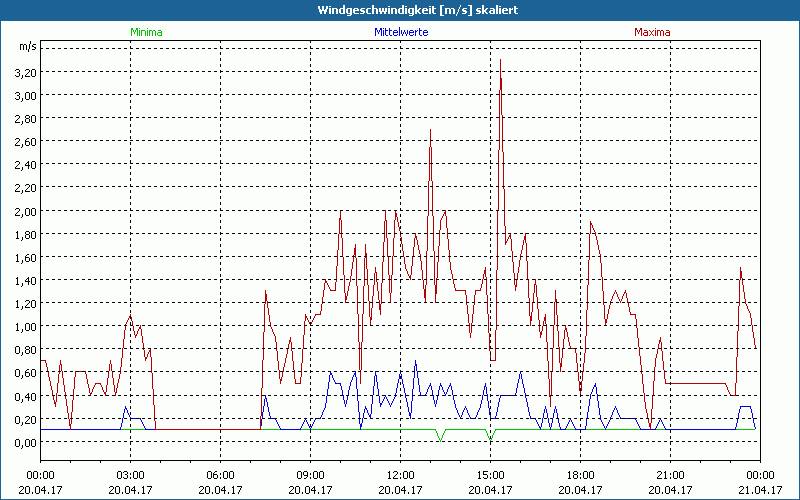The image size is (800, 500).
Task: Click the 12:00 time axis label
Action: click(x=400, y=475)
